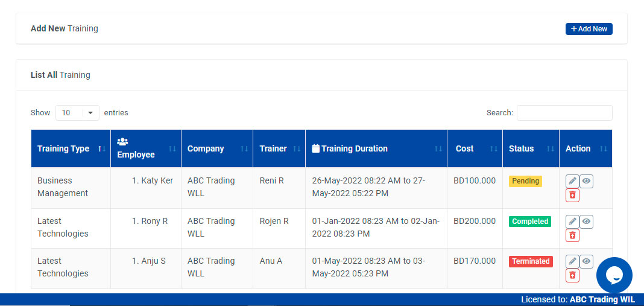Click the calendar icon in Training Duration header
644x306 pixels.
coord(315,148)
